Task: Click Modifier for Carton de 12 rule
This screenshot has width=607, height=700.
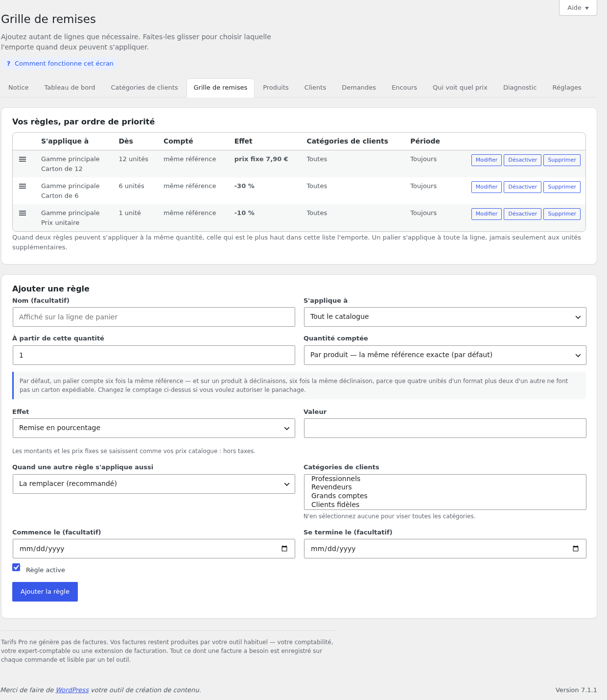Action: (x=487, y=160)
